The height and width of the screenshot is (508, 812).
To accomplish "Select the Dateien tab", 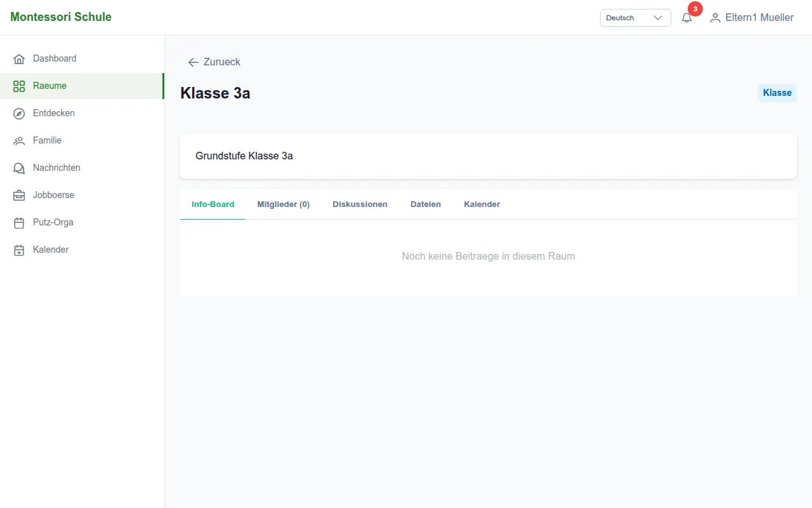I will (426, 204).
